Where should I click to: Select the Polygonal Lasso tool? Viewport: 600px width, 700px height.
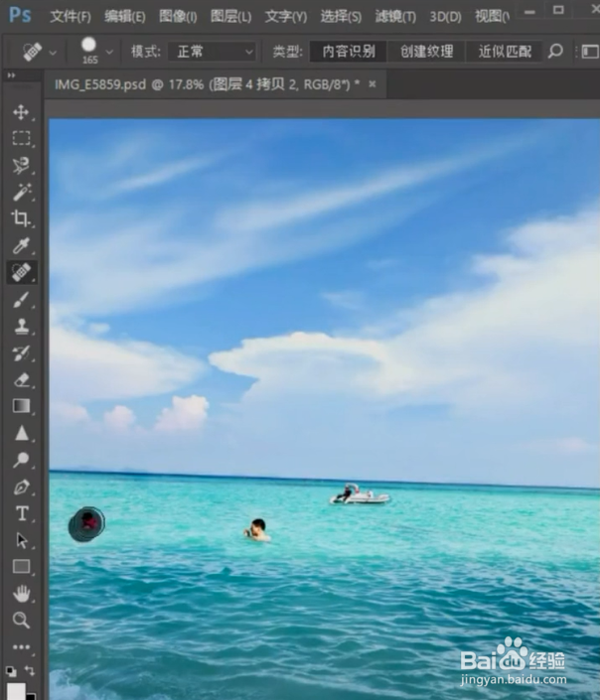pos(21,165)
